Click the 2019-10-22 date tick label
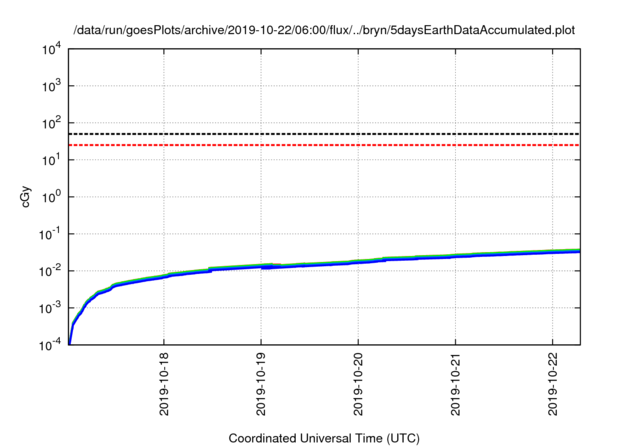 pos(553,384)
